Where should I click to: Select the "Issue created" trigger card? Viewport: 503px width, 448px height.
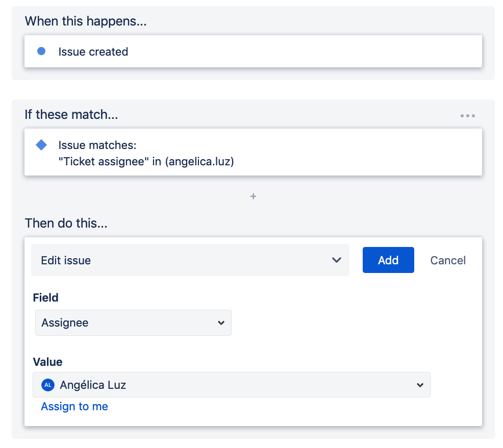click(x=253, y=52)
